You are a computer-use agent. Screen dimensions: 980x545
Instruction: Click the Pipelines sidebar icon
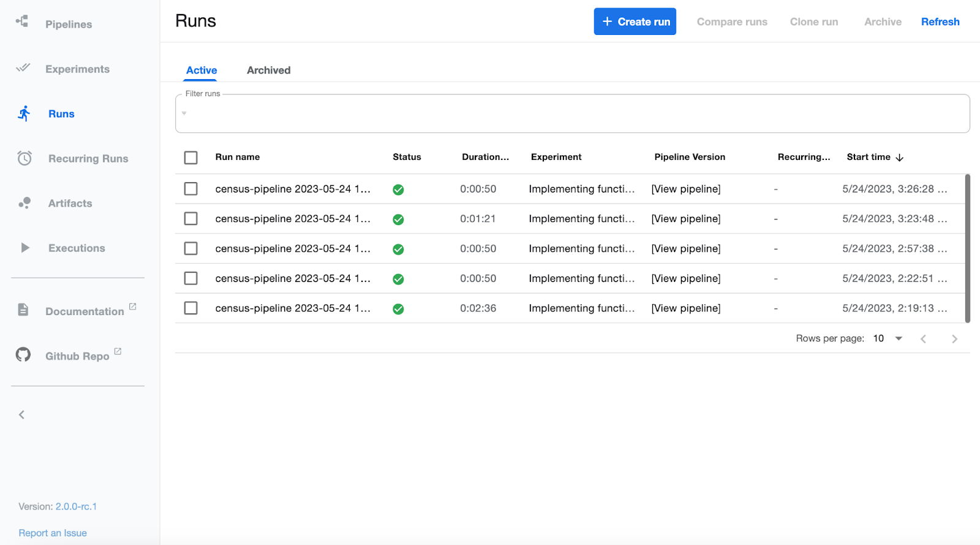pyautogui.click(x=23, y=22)
